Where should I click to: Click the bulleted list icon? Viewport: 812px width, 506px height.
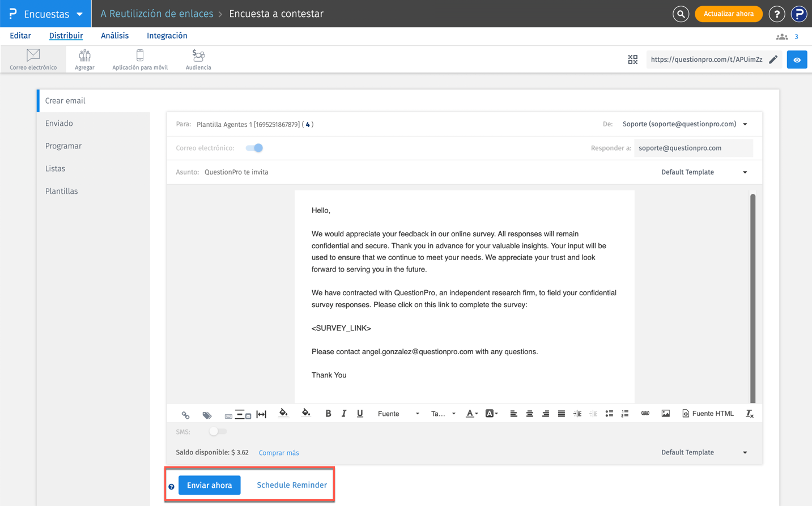point(609,414)
